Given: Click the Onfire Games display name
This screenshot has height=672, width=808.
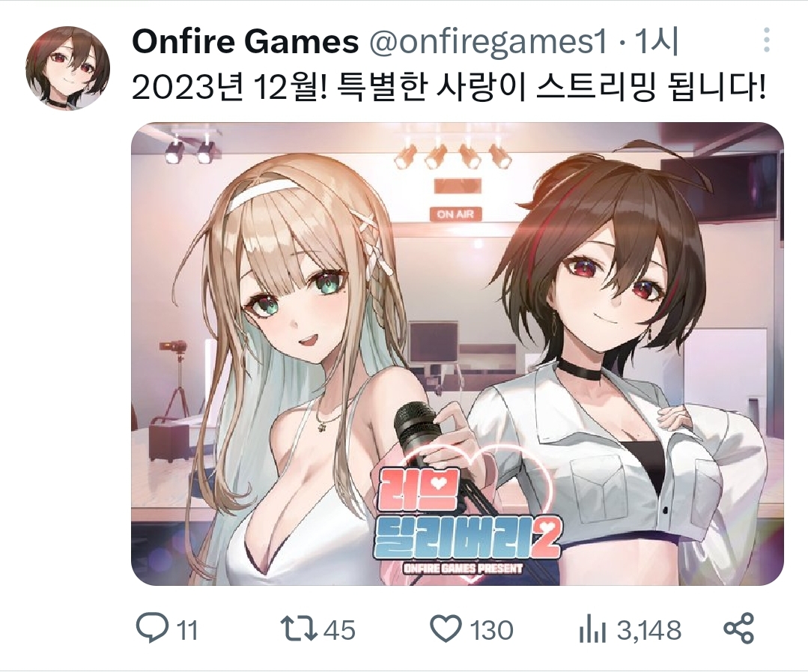Looking at the screenshot, I should 246,41.
